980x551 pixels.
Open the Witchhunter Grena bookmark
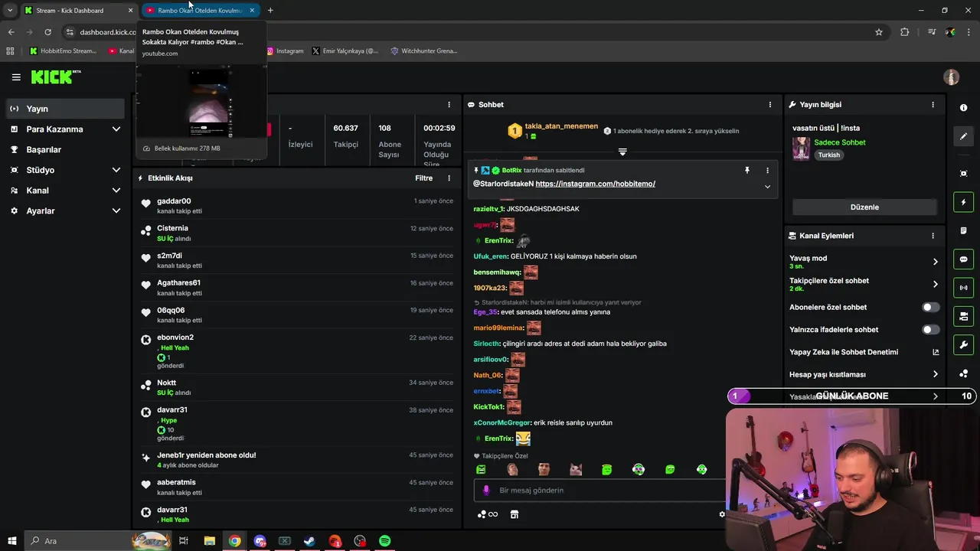click(423, 51)
